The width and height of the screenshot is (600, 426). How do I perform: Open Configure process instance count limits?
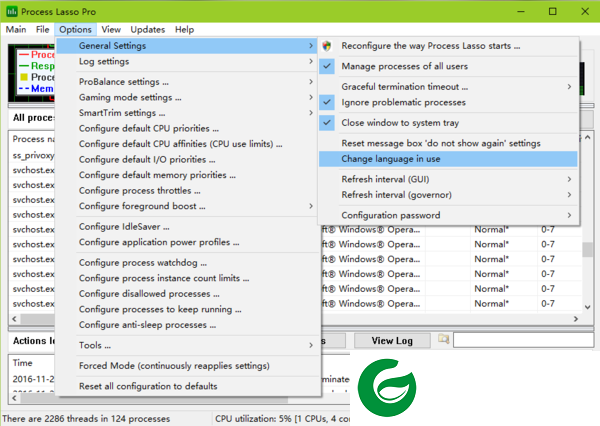[x=188, y=278]
